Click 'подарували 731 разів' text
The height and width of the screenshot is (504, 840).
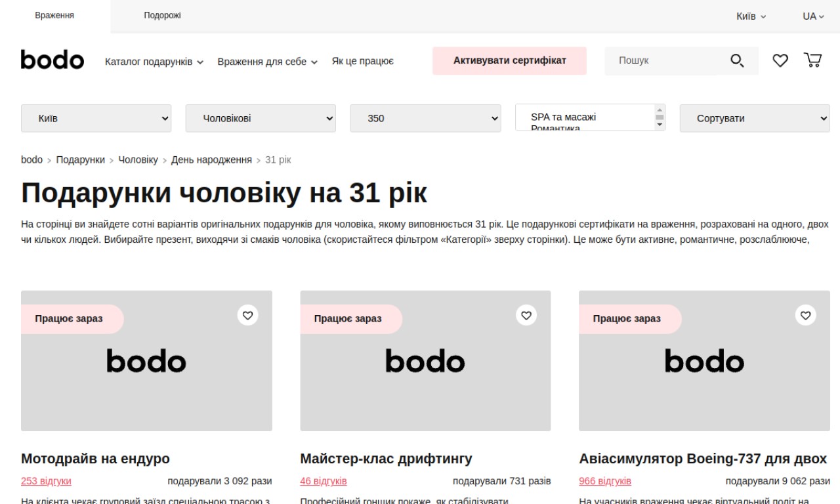(502, 481)
